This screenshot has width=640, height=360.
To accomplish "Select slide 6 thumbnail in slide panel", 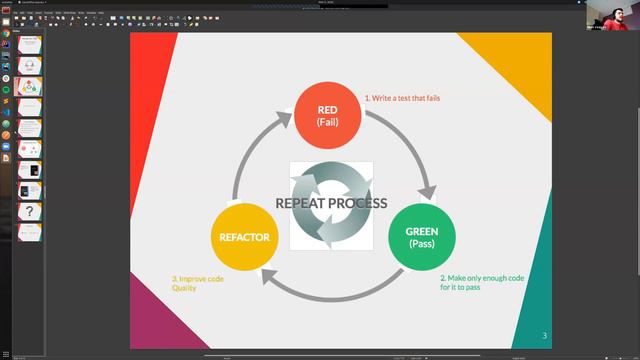I will click(29, 149).
